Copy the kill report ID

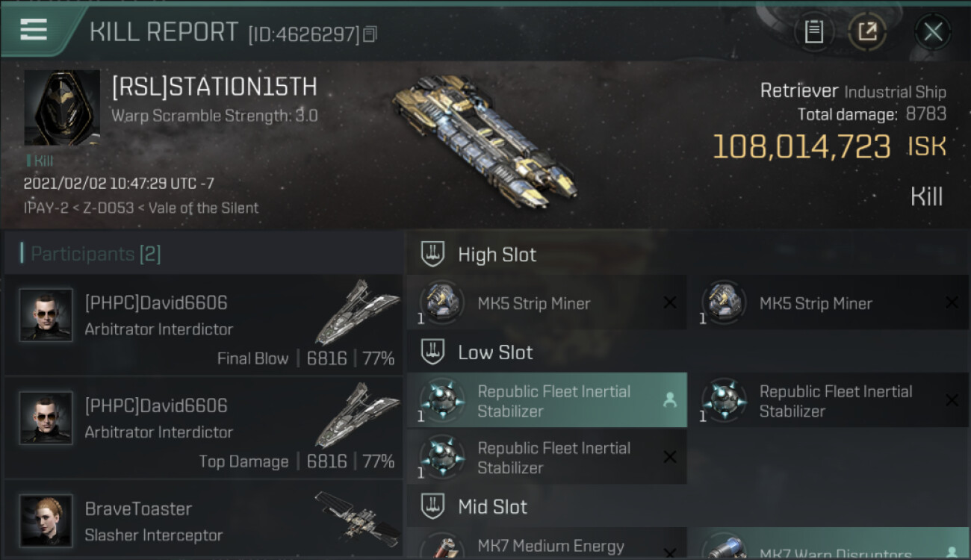pyautogui.click(x=370, y=34)
